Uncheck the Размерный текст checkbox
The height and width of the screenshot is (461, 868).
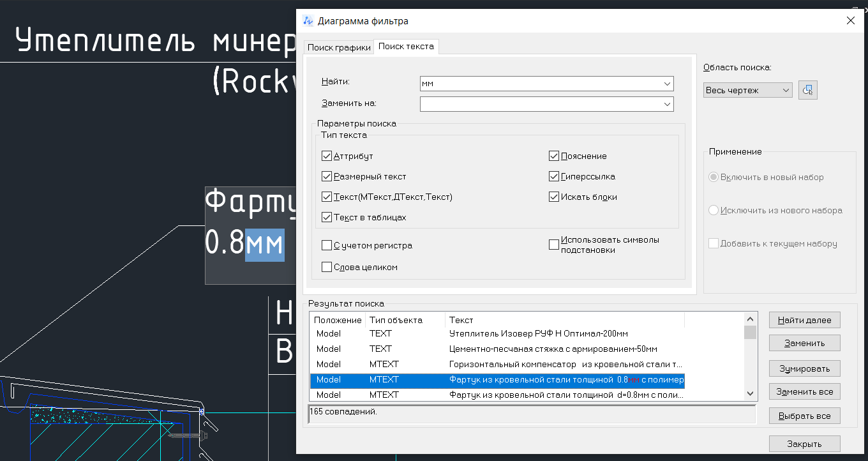(x=327, y=176)
